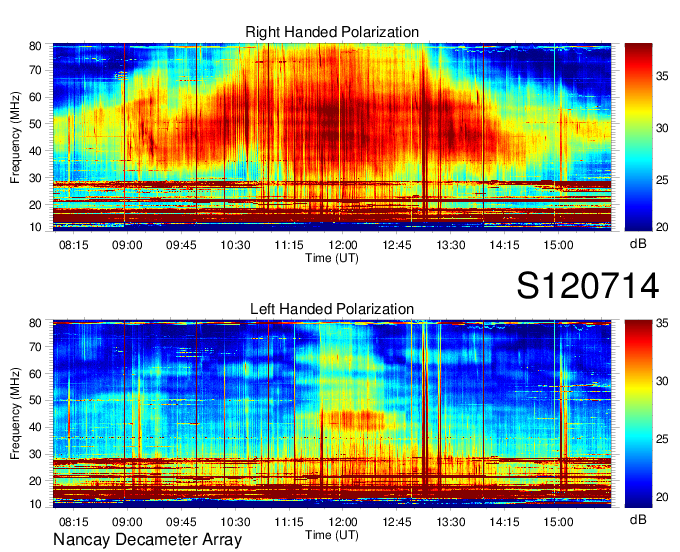Click the S120714 observation label
The width and height of the screenshot is (680, 552).
[588, 286]
